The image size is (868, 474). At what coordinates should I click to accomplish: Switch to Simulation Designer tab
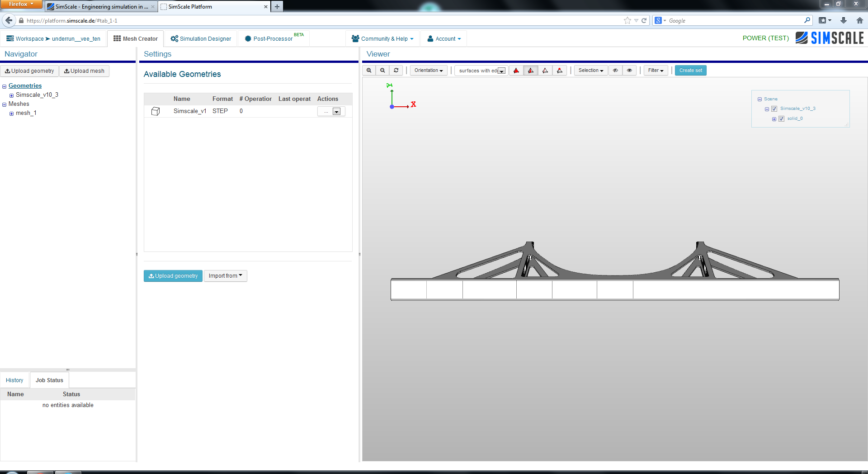point(201,38)
